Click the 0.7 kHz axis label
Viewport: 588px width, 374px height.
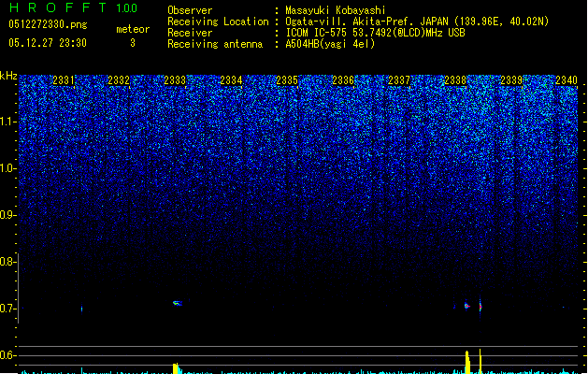pos(8,309)
